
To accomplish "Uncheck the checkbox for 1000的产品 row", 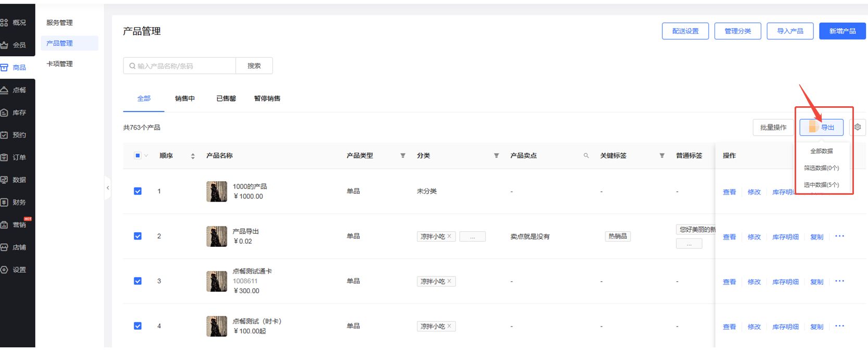I will point(137,191).
